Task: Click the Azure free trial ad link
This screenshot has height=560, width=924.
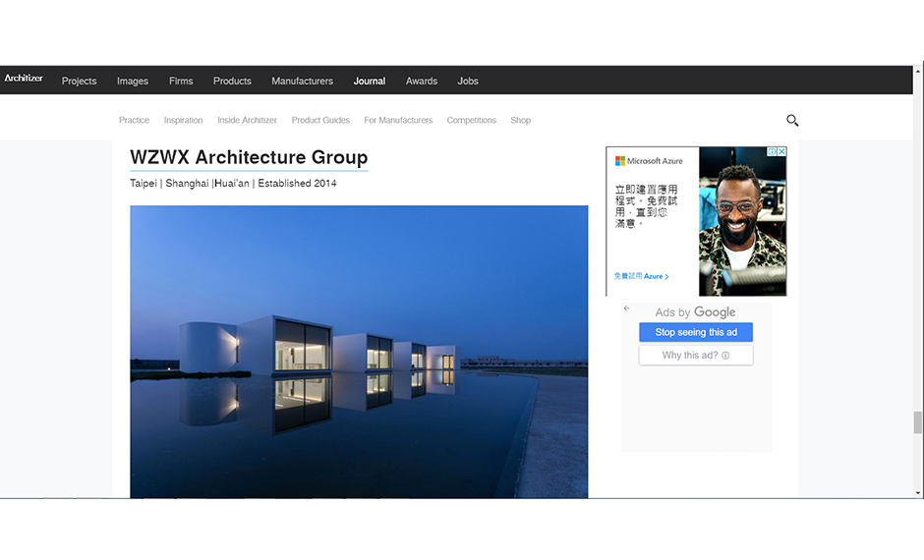Action: (641, 276)
